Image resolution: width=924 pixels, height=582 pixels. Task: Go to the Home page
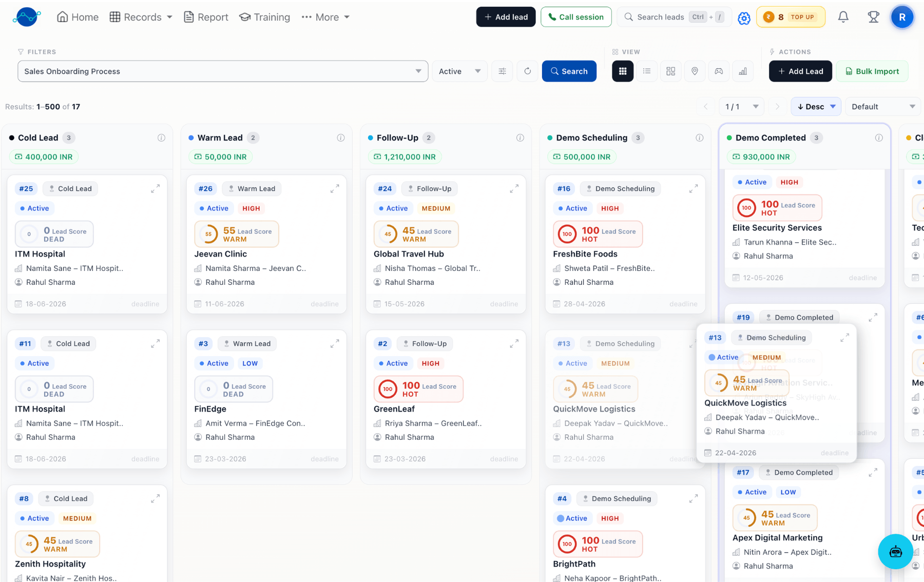coord(78,17)
